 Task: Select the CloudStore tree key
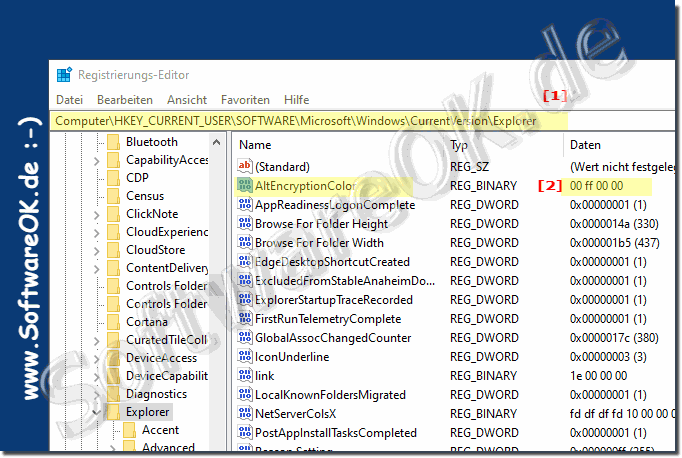[155, 250]
